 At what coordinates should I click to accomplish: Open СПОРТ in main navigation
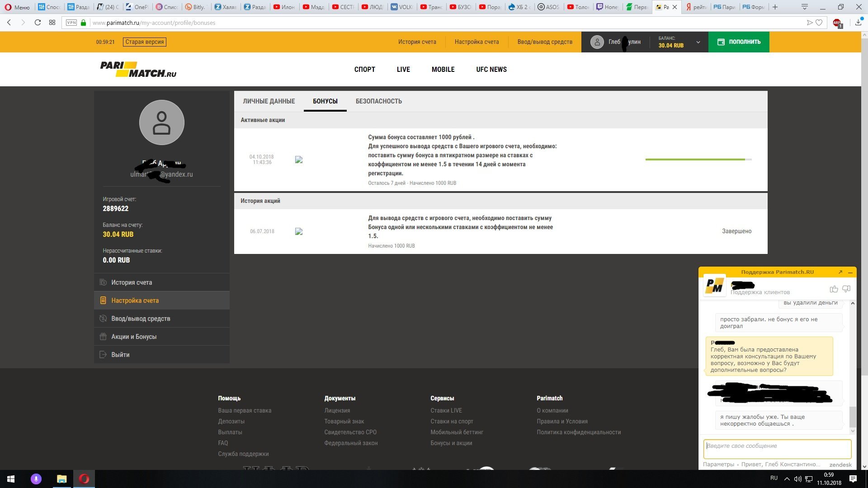coord(365,69)
